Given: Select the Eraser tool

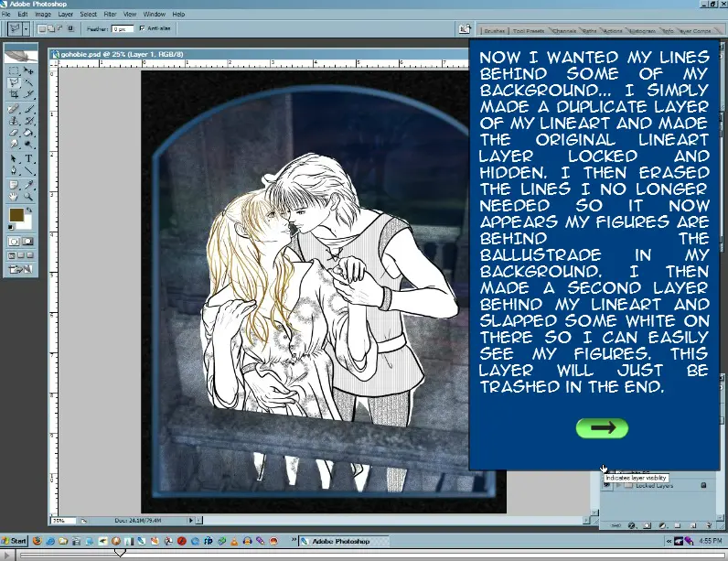Looking at the screenshot, I should [x=14, y=133].
